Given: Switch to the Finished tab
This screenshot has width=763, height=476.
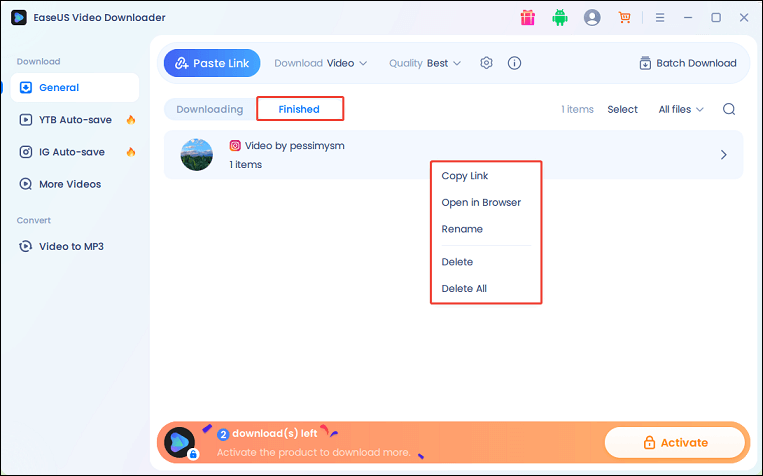Looking at the screenshot, I should (300, 109).
